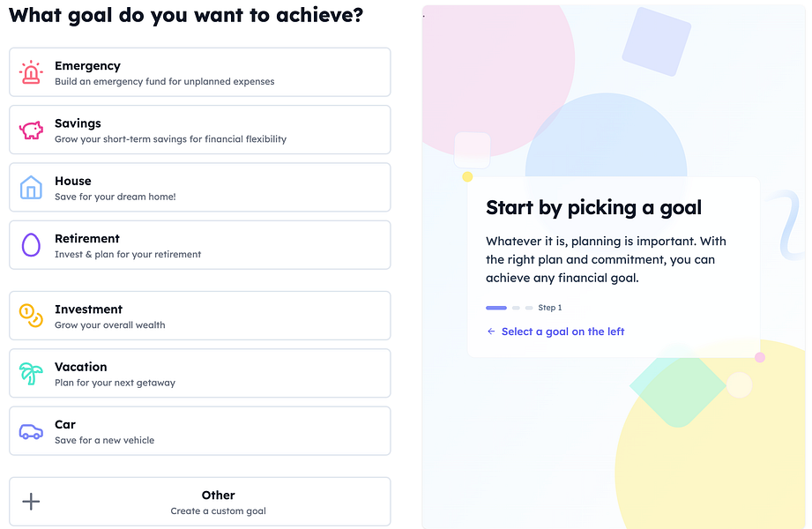Click the blue Car icon
The height and width of the screenshot is (529, 812).
click(31, 431)
